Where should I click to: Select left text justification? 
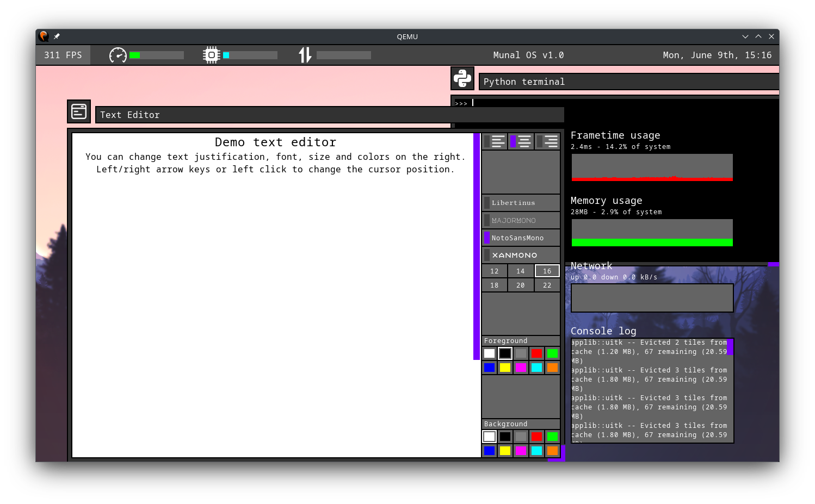tap(495, 141)
